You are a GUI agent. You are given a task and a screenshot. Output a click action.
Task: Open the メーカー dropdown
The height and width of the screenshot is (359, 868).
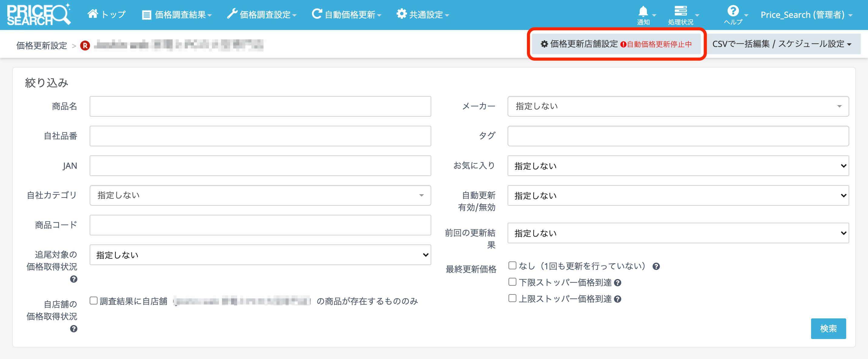678,106
